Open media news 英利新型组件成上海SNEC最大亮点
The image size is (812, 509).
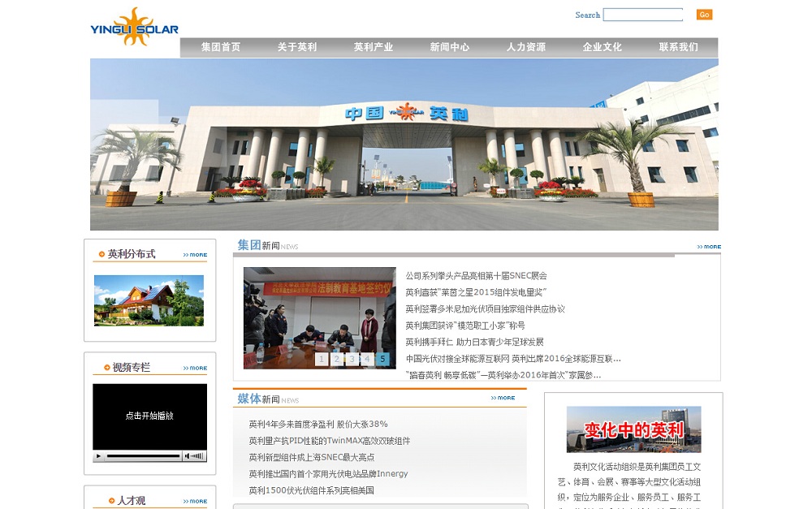tap(311, 457)
